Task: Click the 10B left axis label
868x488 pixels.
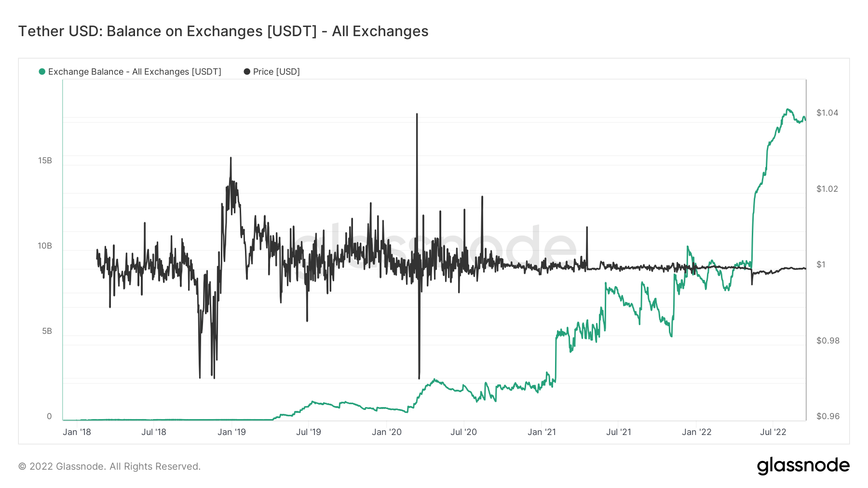Action: pyautogui.click(x=45, y=246)
